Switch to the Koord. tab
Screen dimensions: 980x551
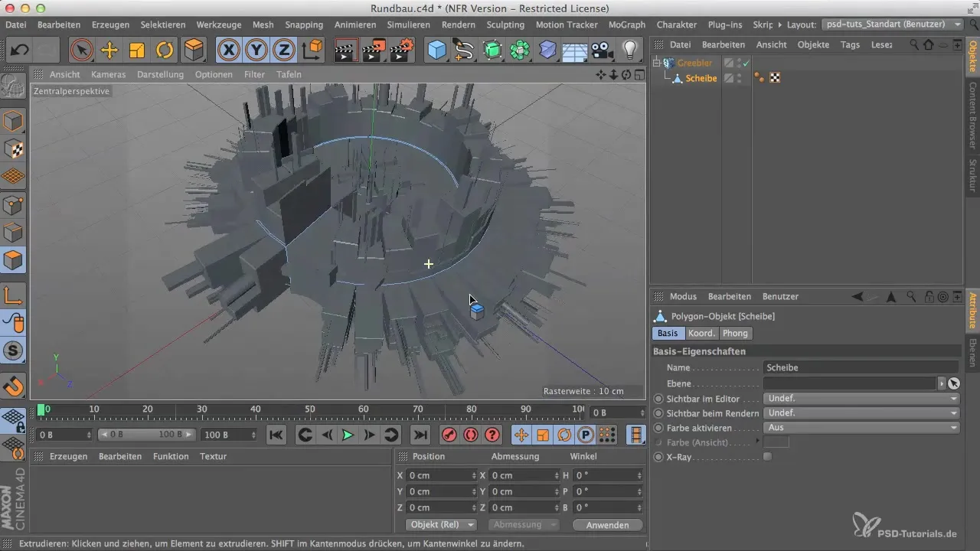(701, 333)
